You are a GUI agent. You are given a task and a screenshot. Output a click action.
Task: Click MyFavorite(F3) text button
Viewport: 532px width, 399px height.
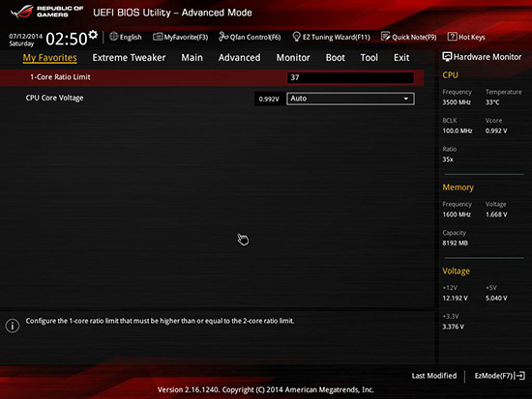[186, 37]
